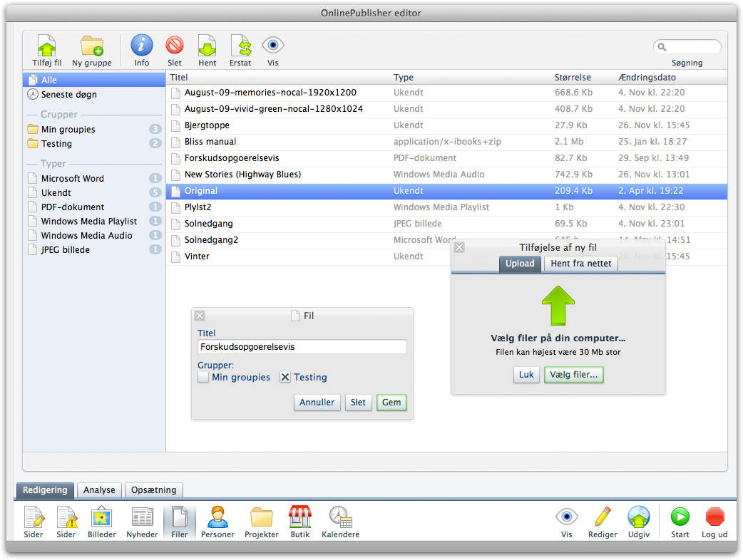Enable the Min groupies checkbox

tap(203, 378)
